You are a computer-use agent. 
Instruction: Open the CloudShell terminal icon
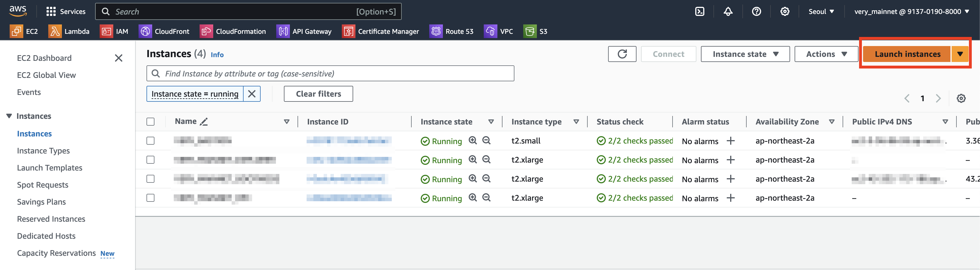pyautogui.click(x=700, y=11)
